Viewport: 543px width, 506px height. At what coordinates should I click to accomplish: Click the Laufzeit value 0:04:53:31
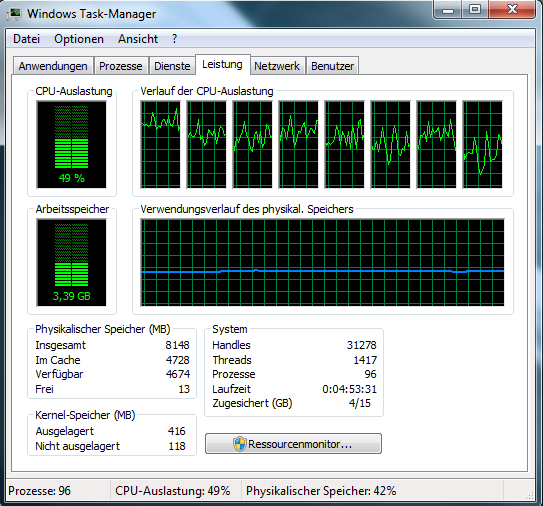pos(349,389)
